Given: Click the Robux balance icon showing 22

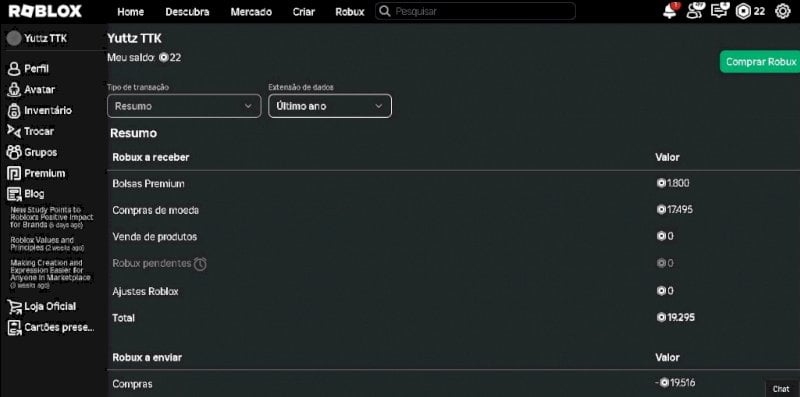Looking at the screenshot, I should tap(743, 11).
